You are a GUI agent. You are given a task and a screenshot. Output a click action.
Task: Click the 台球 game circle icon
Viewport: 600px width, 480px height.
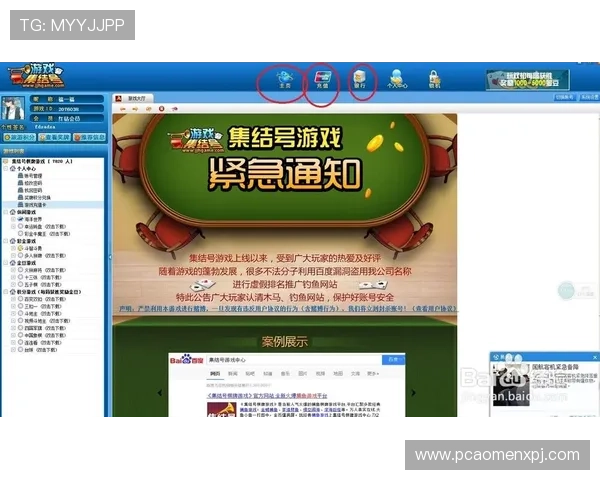(21, 350)
